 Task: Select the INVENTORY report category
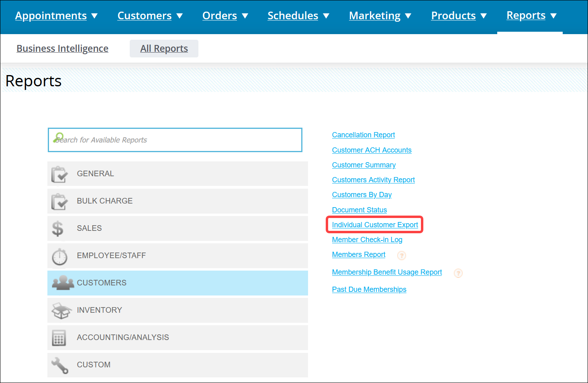[178, 310]
